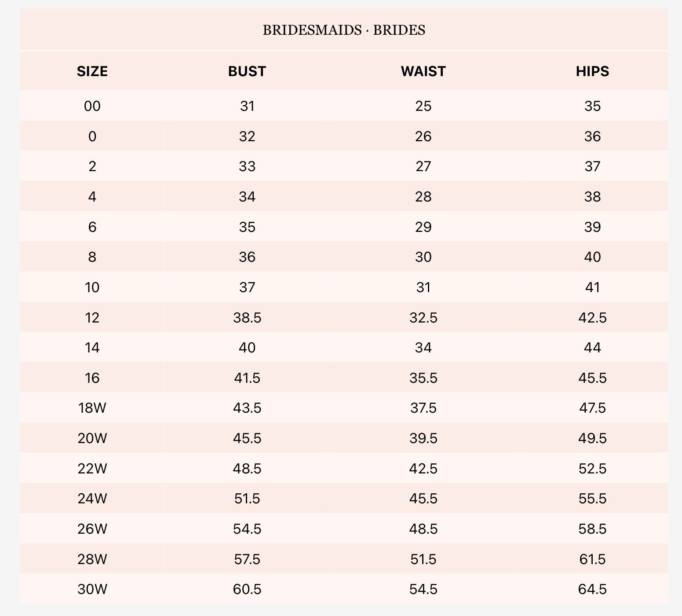This screenshot has height=616, width=682.
Task: Click the SIZE column header
Action: pos(92,71)
